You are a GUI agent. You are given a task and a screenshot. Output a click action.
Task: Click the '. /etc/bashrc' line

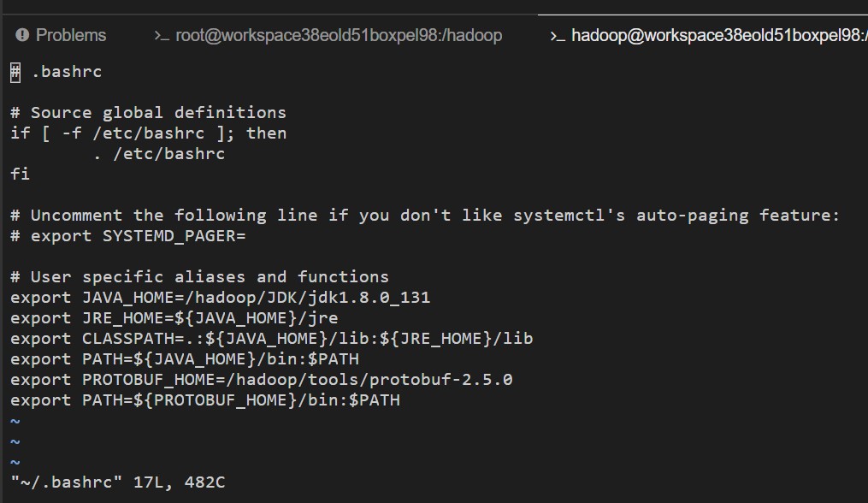pos(159,153)
